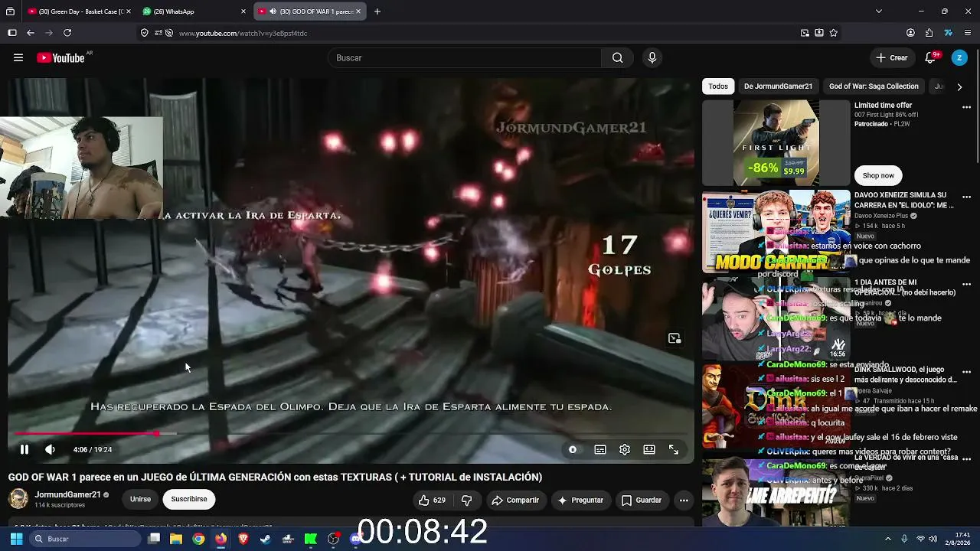Image resolution: width=980 pixels, height=551 pixels.
Task: Open the account avatar menu
Action: (959, 57)
